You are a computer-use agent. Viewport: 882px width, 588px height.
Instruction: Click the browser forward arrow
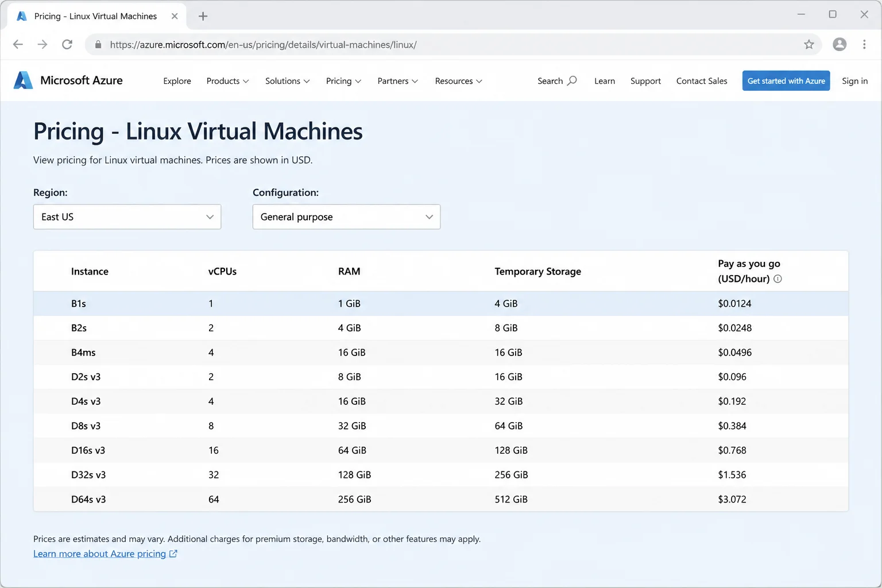(x=42, y=44)
